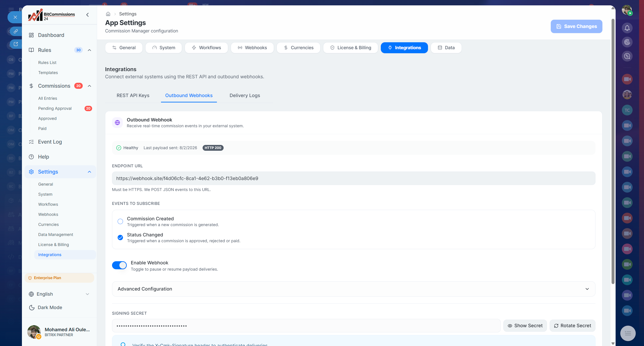Viewport: 644px width, 346px height.
Task: Open the notifications bell icon
Action: point(627,28)
